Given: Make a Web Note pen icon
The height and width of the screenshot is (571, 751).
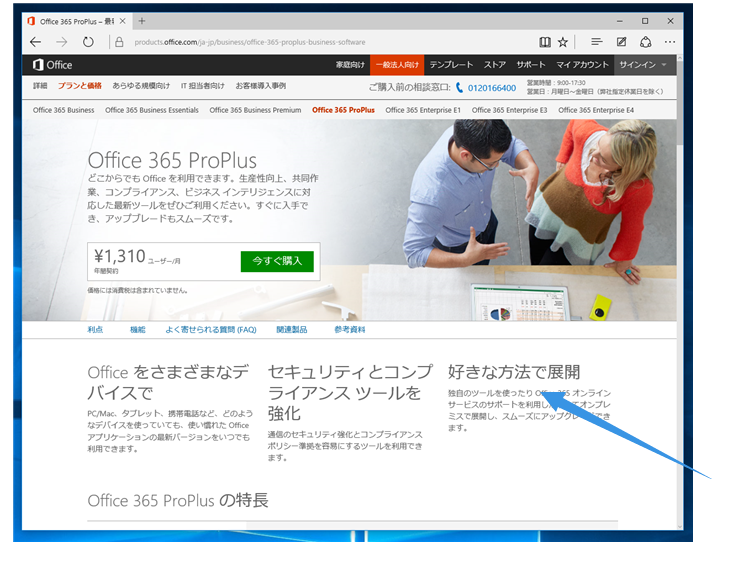Looking at the screenshot, I should pos(621,42).
